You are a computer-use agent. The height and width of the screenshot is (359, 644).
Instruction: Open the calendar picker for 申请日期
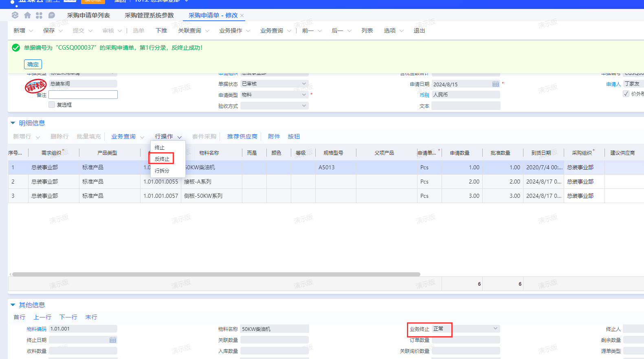[x=495, y=84]
